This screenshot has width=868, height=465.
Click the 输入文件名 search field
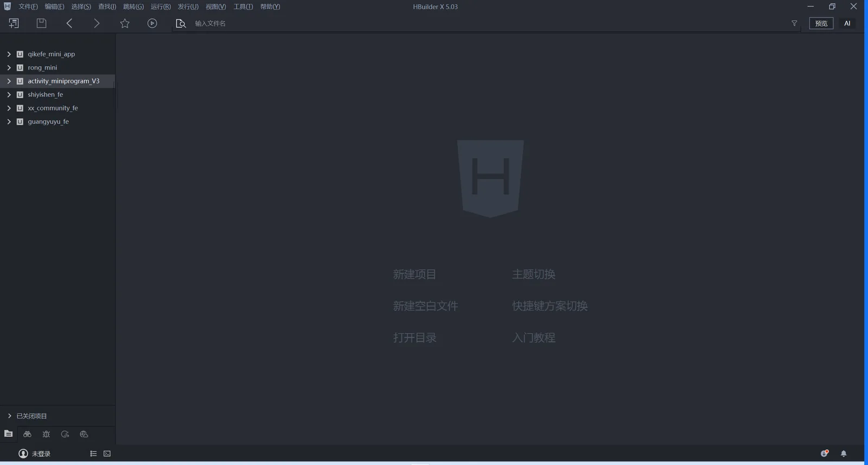(488, 23)
